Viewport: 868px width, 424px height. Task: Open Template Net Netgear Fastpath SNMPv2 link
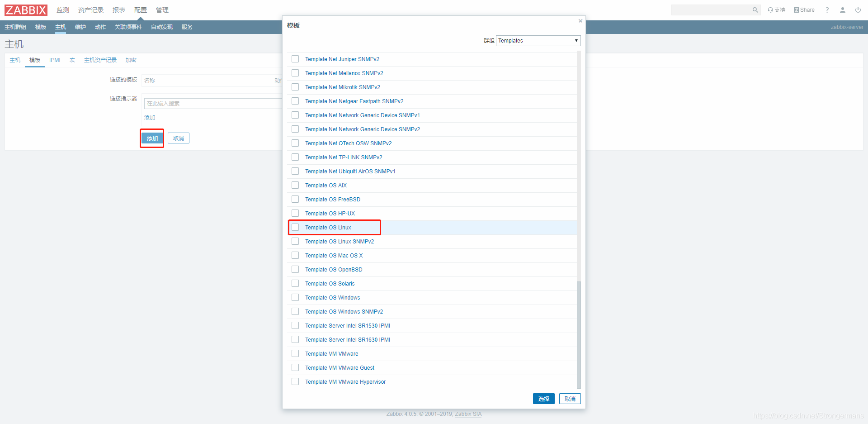[x=354, y=101]
